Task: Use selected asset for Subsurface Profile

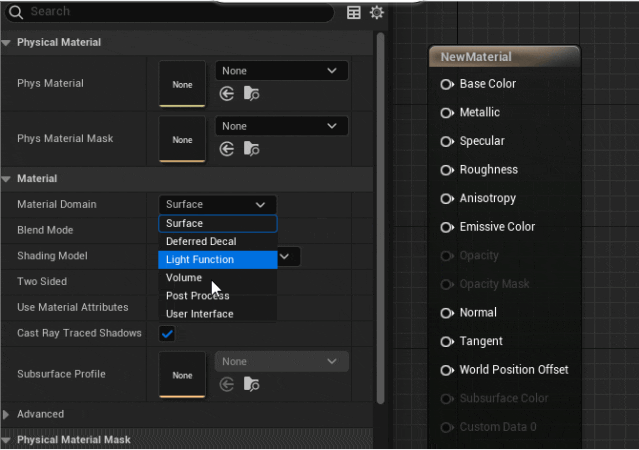Action: [x=227, y=384]
